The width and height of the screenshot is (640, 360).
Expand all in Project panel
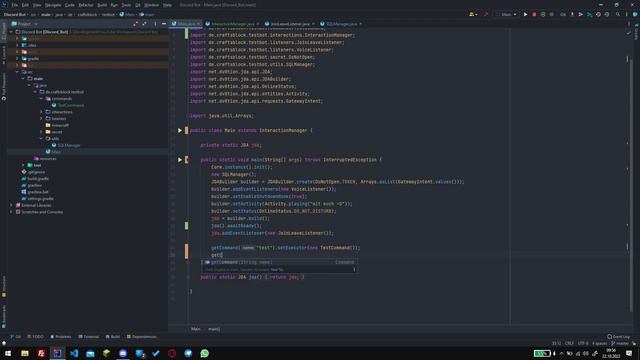click(136, 24)
